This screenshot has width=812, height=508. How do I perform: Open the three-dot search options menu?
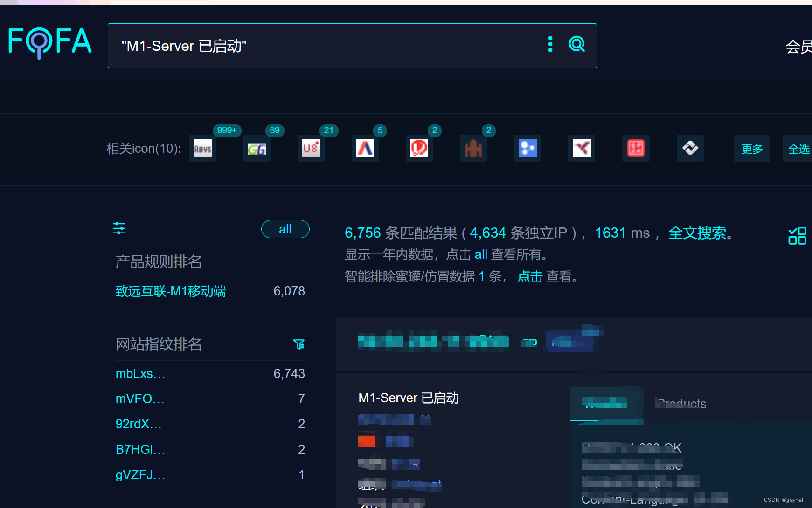(x=550, y=44)
